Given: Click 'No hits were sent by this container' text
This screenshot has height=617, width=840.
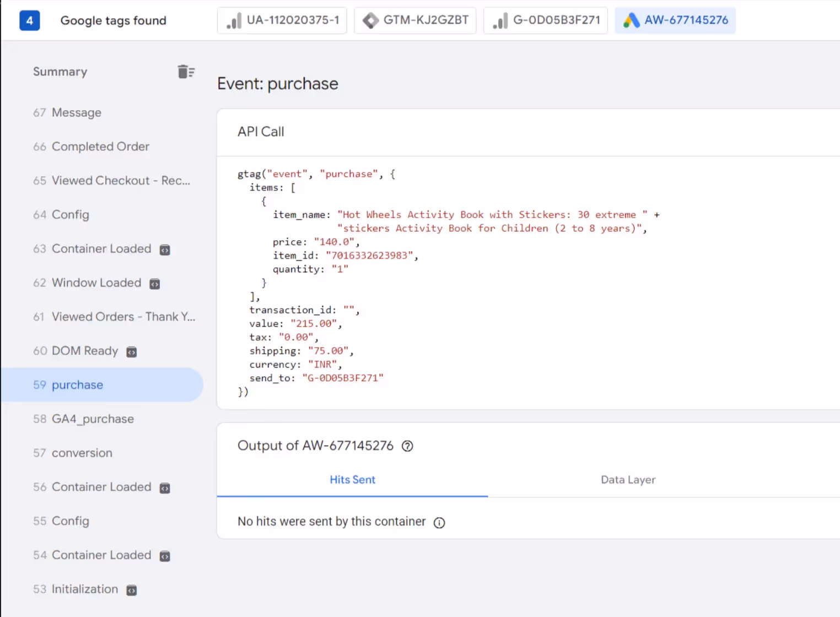Looking at the screenshot, I should click(x=332, y=522).
